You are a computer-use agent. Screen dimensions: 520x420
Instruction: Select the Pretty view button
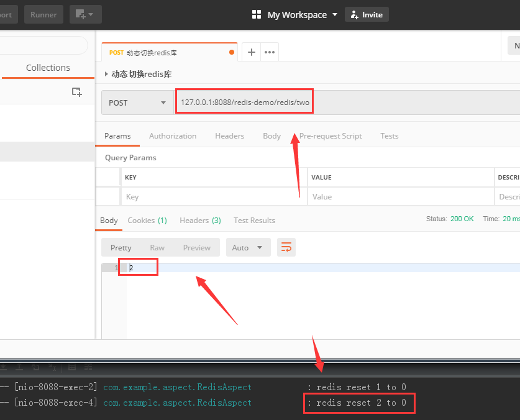[121, 247]
